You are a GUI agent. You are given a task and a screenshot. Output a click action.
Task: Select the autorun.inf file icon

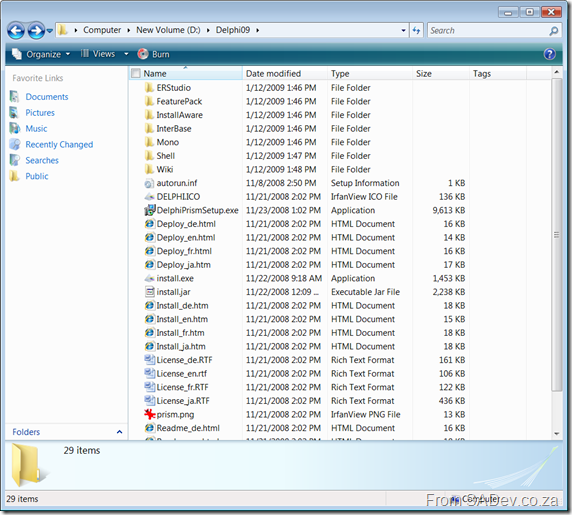point(149,183)
